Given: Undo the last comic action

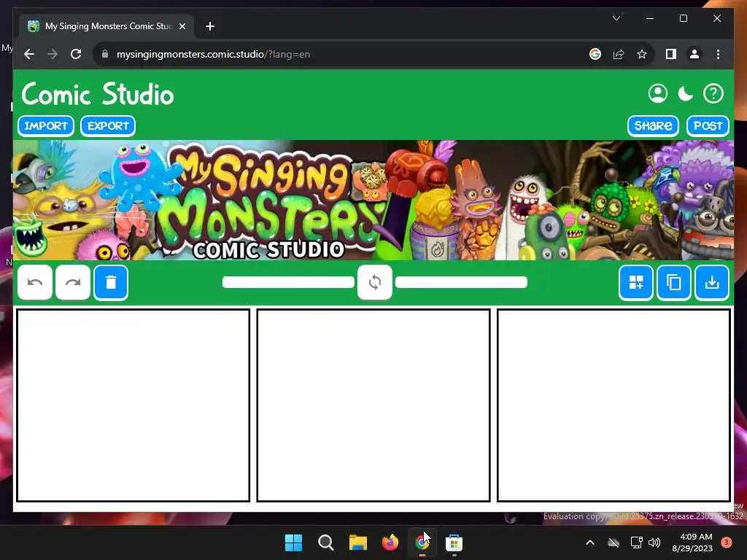Looking at the screenshot, I should (35, 282).
